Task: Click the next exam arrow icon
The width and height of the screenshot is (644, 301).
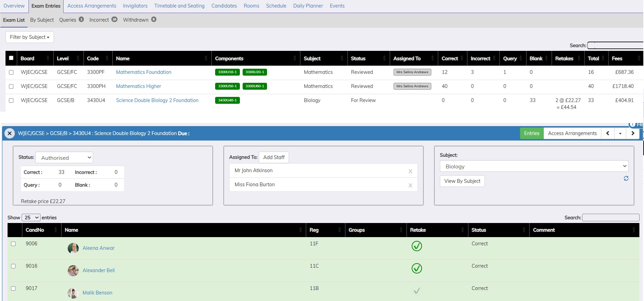Action: pyautogui.click(x=633, y=133)
